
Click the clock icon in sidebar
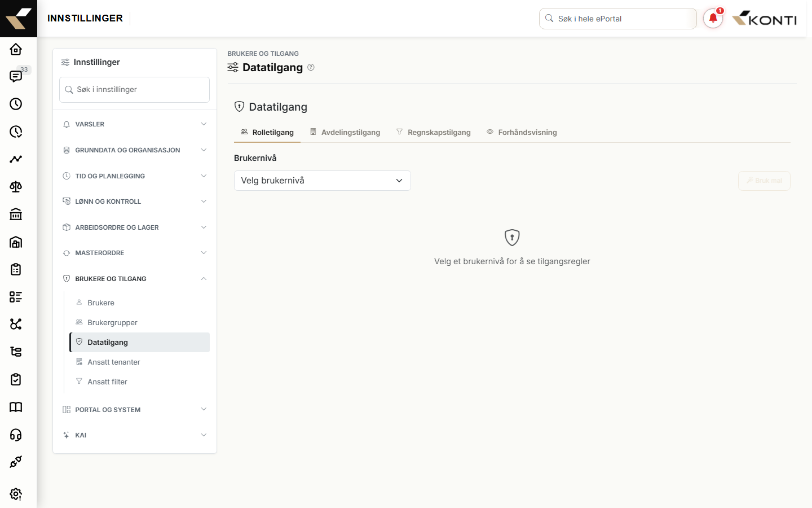[16, 104]
